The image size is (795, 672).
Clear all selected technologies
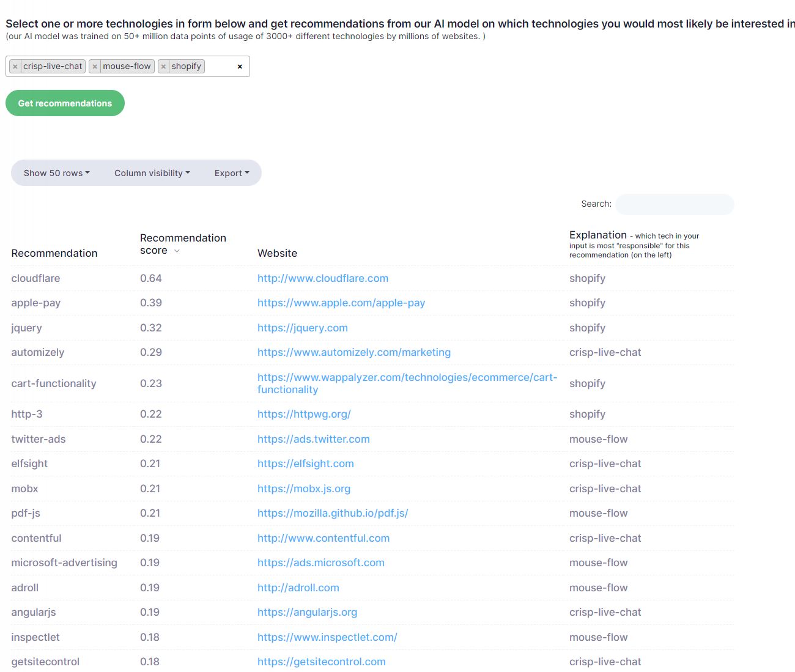240,67
